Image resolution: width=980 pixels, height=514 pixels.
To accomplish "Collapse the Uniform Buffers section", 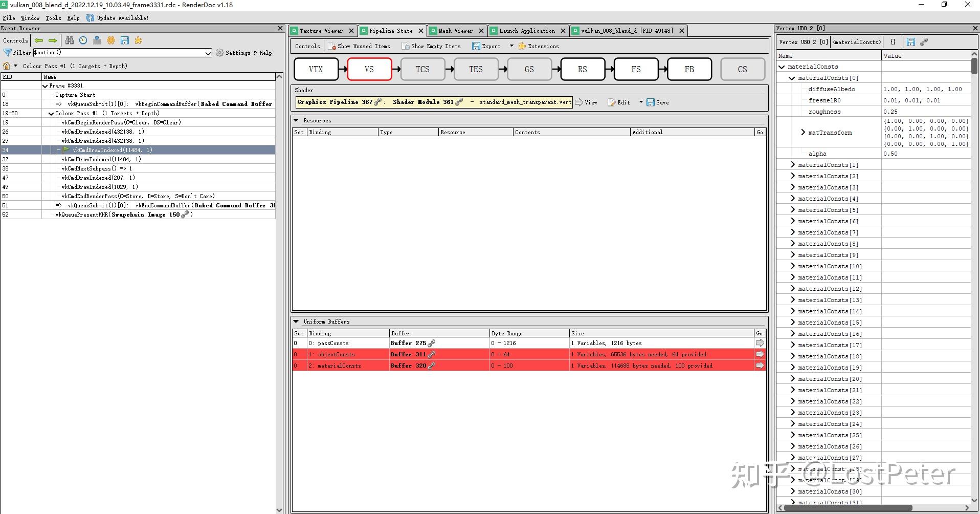I will point(296,322).
